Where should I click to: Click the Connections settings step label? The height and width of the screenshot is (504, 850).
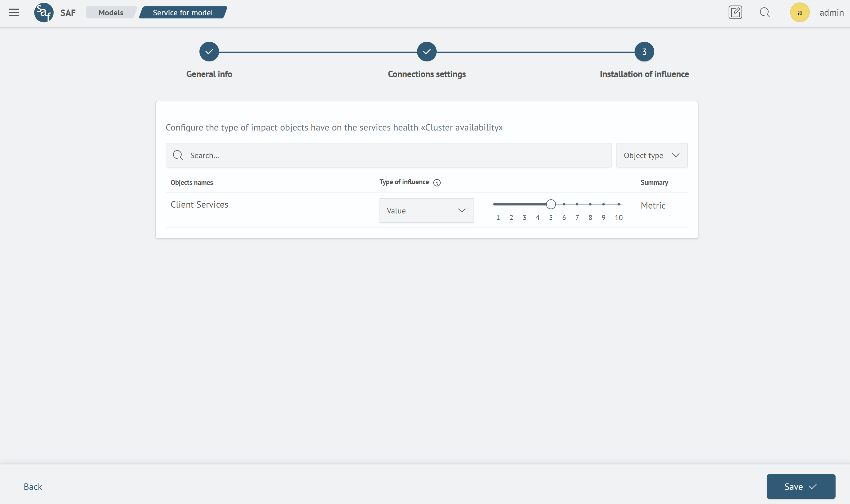(x=427, y=74)
